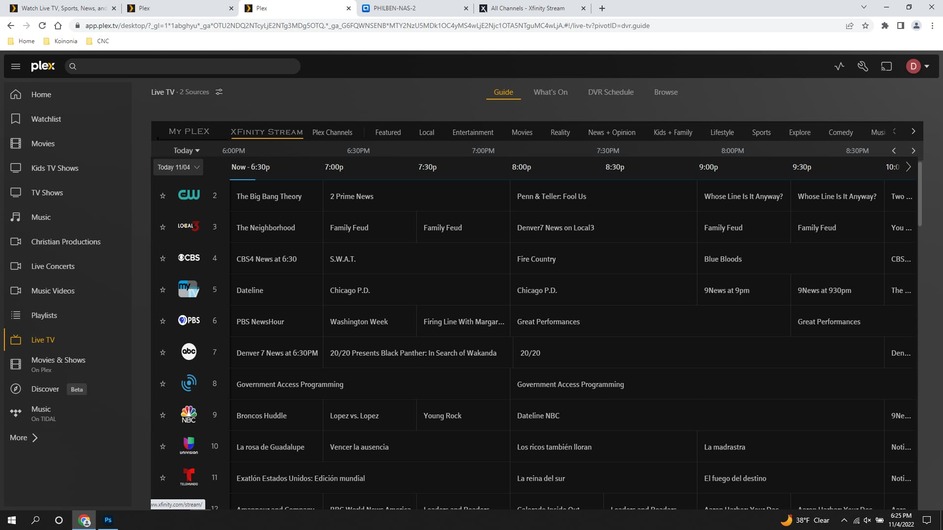Viewport: 943px width, 530px height.
Task: Switch to the Guide tab
Action: click(x=503, y=92)
